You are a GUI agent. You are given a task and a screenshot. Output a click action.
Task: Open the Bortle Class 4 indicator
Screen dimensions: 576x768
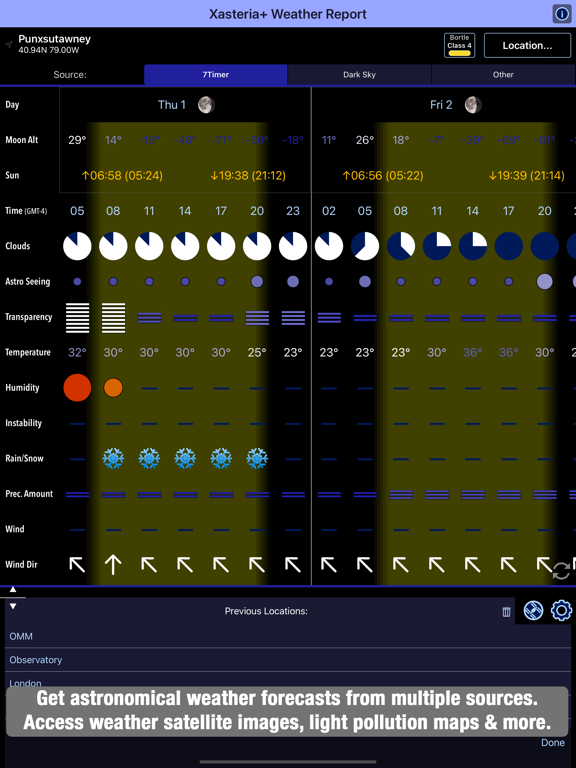click(x=459, y=45)
